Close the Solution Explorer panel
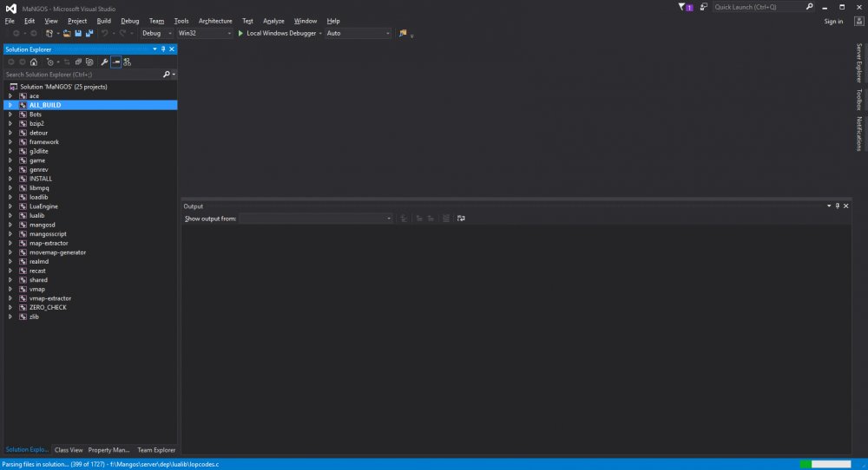The height and width of the screenshot is (470, 868). pos(172,49)
